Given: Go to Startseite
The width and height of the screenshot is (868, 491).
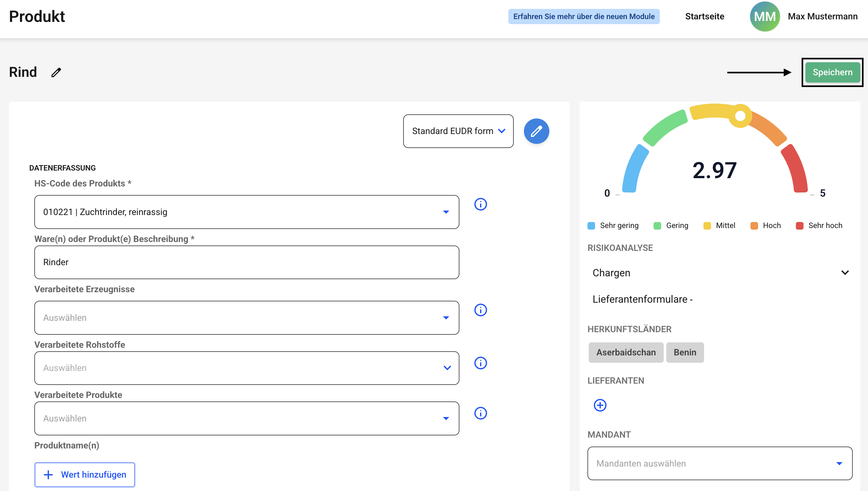Looking at the screenshot, I should (x=704, y=17).
